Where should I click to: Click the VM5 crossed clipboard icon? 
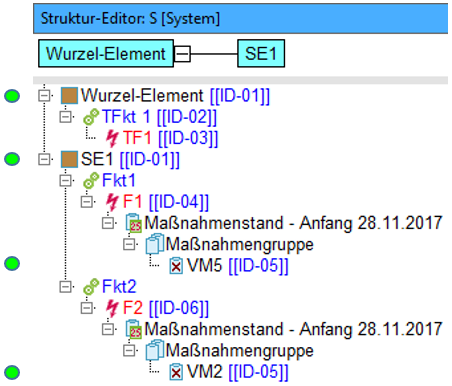point(176,266)
